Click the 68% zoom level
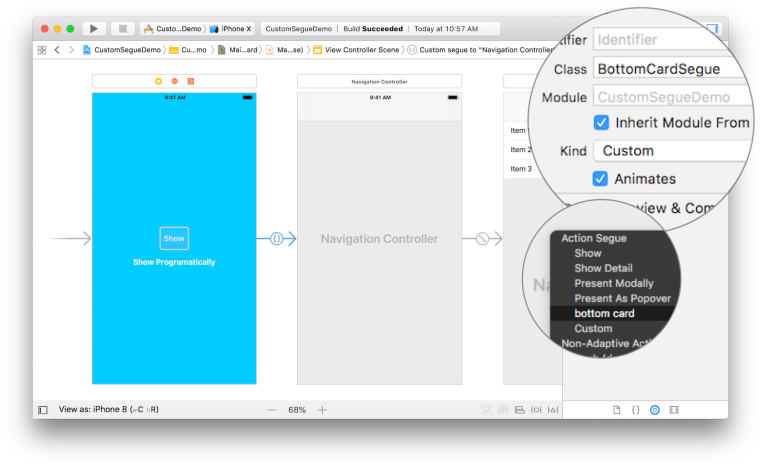768x468 pixels. pos(297,410)
